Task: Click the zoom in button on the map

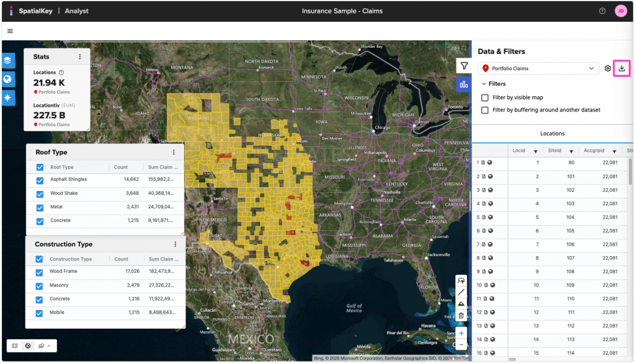Action: coord(461,333)
